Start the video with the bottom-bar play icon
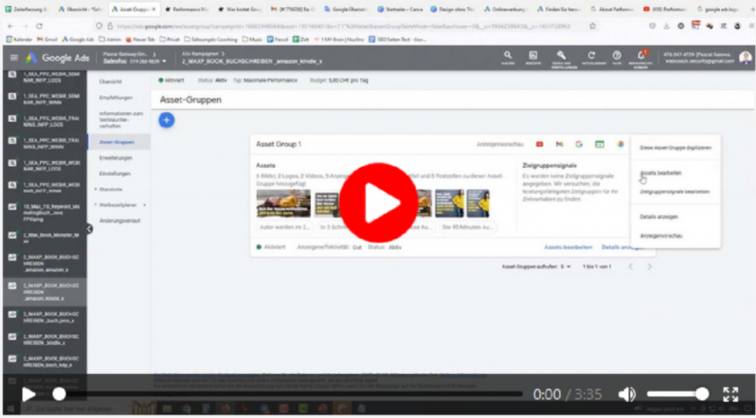 [28, 394]
